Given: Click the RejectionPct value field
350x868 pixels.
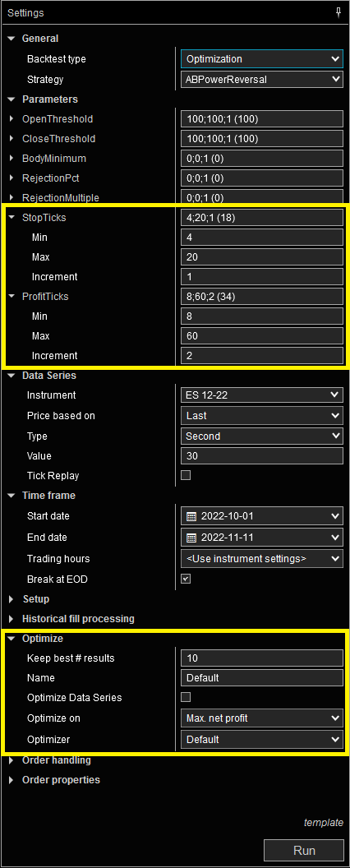Looking at the screenshot, I should point(262,178).
